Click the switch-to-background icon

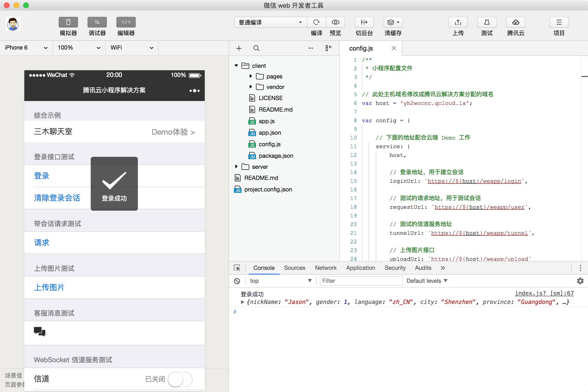(364, 22)
